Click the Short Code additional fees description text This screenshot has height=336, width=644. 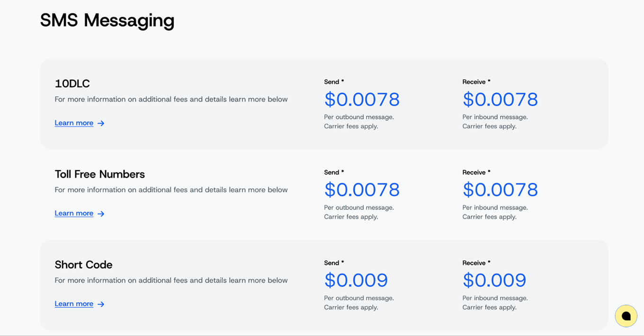coord(171,281)
